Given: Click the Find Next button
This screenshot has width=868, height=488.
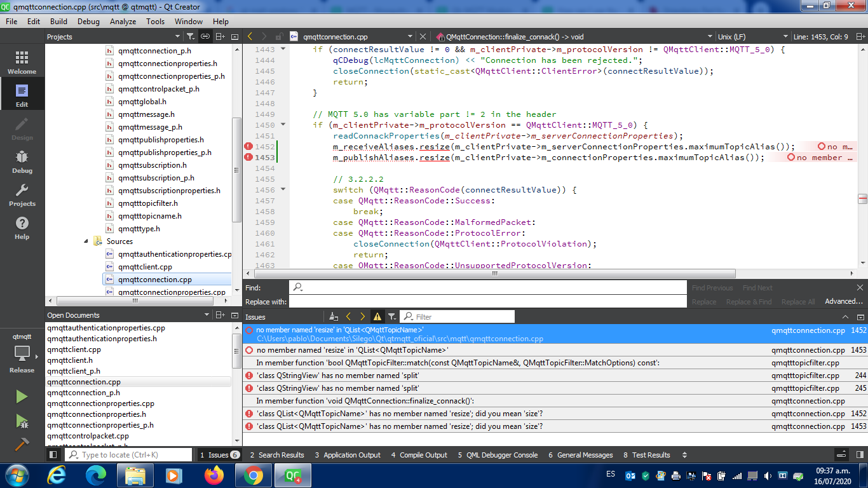Looking at the screenshot, I should click(x=757, y=288).
